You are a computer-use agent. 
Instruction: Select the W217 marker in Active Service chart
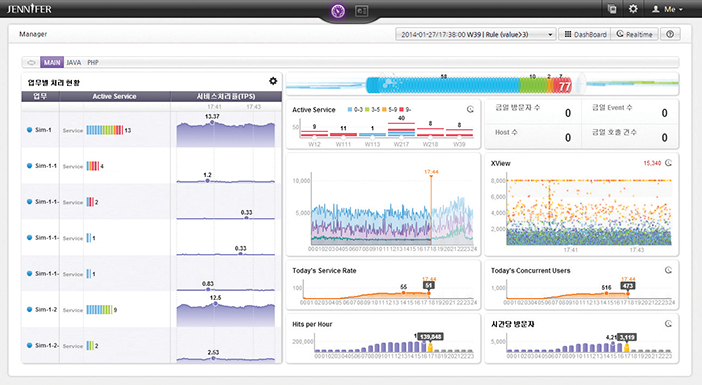tap(401, 137)
